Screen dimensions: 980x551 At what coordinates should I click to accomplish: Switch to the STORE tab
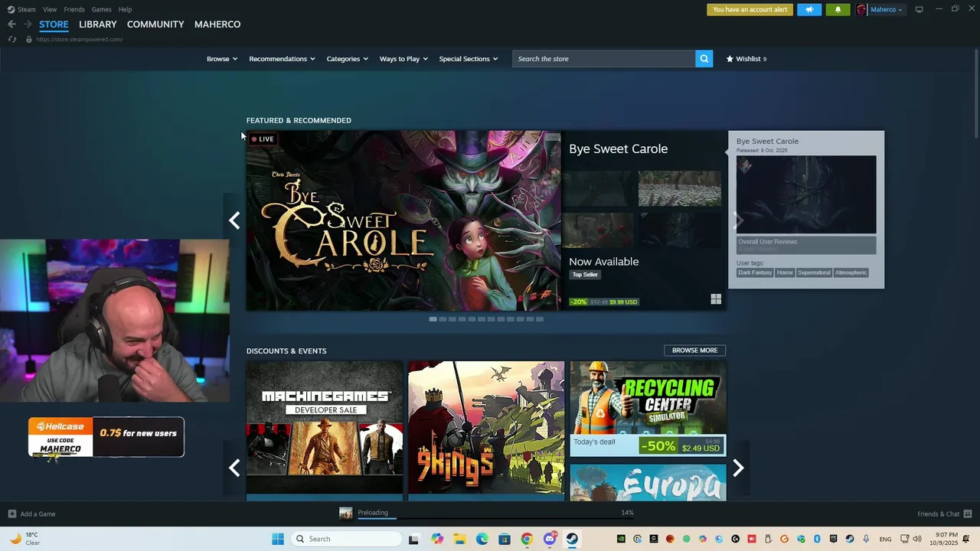[54, 24]
